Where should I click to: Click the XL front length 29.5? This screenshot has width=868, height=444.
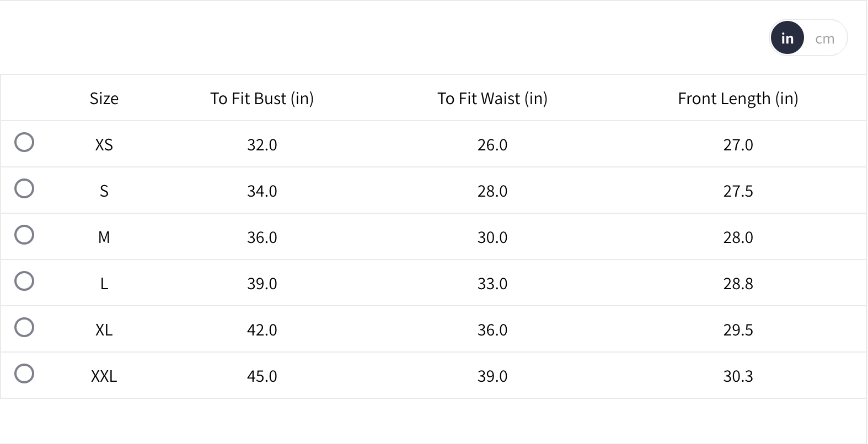tap(738, 330)
